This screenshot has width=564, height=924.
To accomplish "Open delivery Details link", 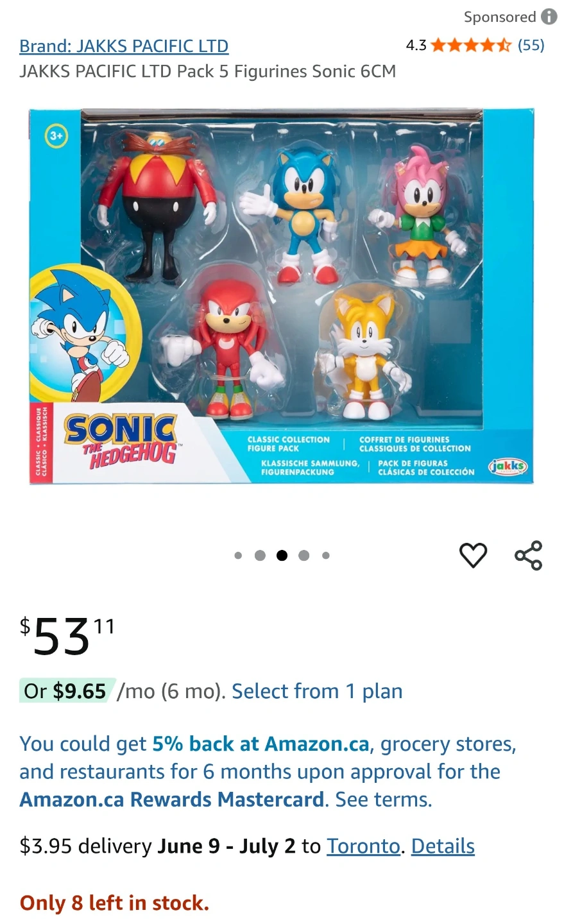I will [x=443, y=846].
